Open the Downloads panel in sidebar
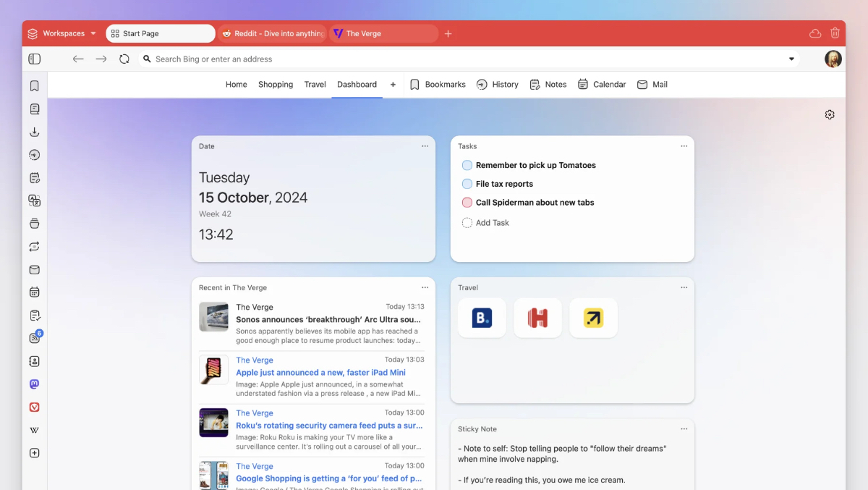Screen dimensions: 868x490 coord(34,132)
